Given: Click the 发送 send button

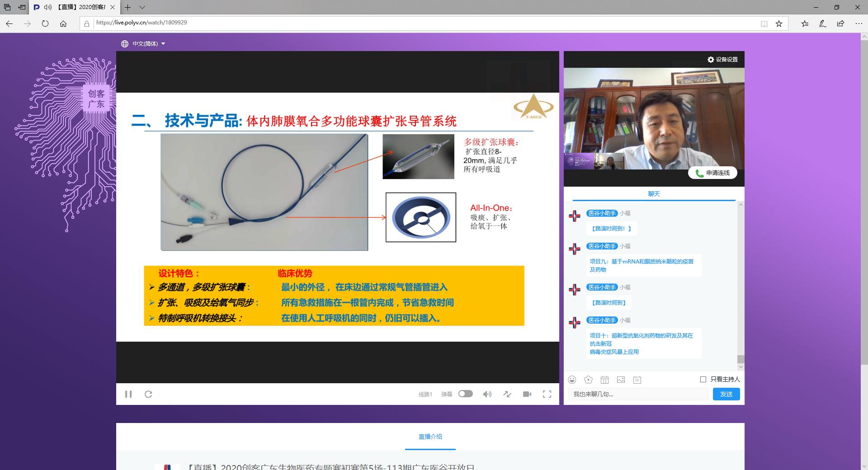Looking at the screenshot, I should pos(726,394).
